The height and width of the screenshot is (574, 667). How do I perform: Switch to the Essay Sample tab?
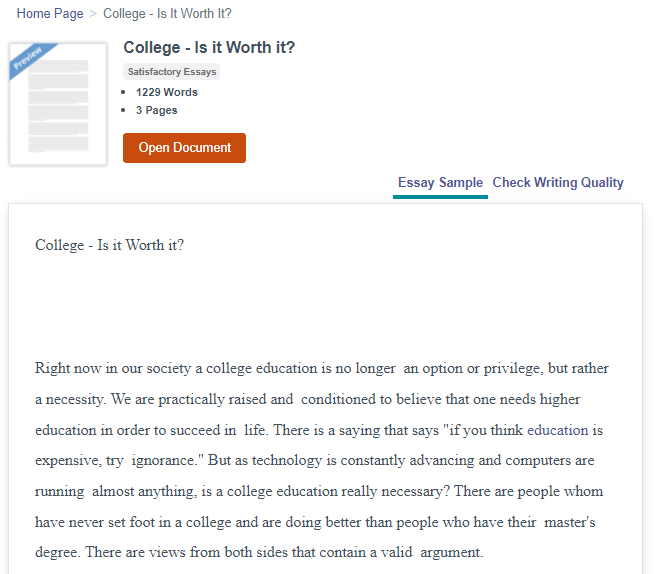click(440, 183)
